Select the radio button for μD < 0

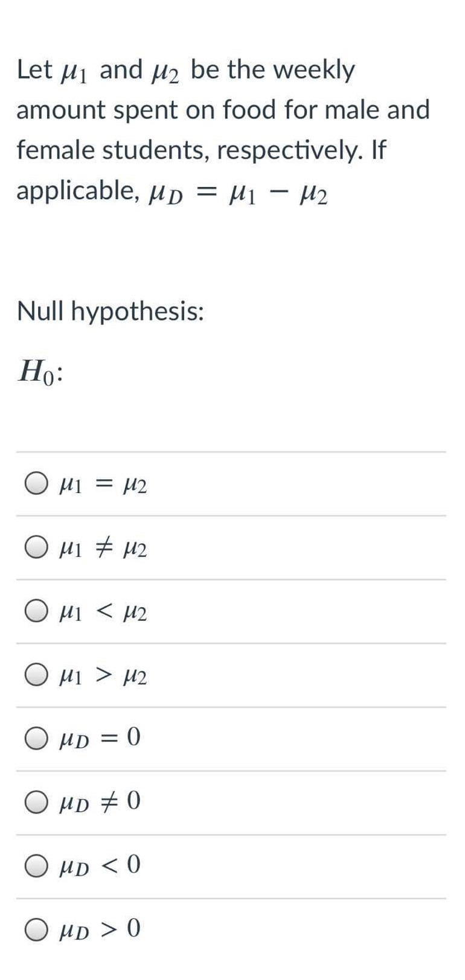pyautogui.click(x=36, y=865)
